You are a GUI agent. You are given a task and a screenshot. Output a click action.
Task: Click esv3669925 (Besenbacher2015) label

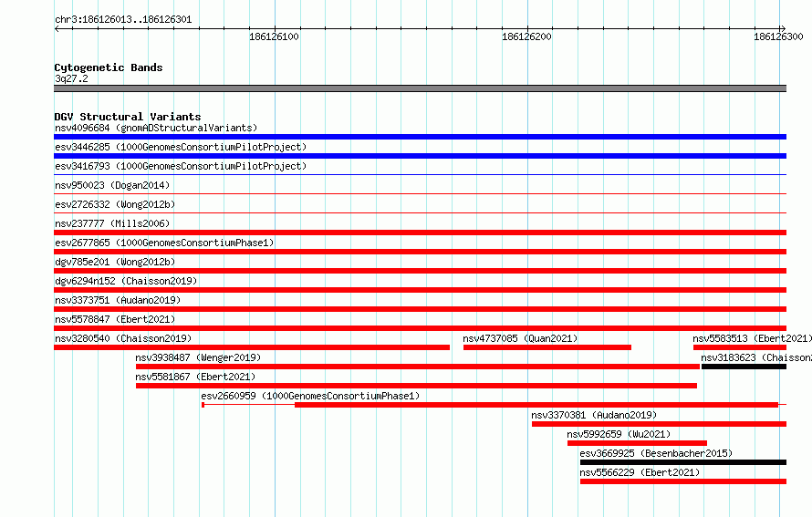[656, 453]
